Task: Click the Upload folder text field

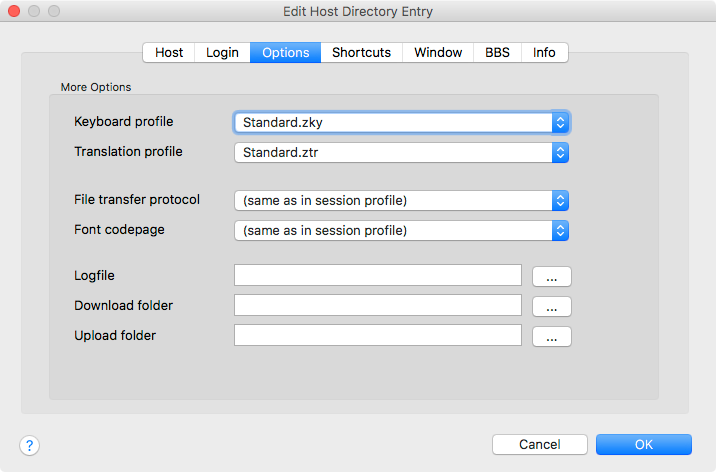Action: pyautogui.click(x=377, y=335)
